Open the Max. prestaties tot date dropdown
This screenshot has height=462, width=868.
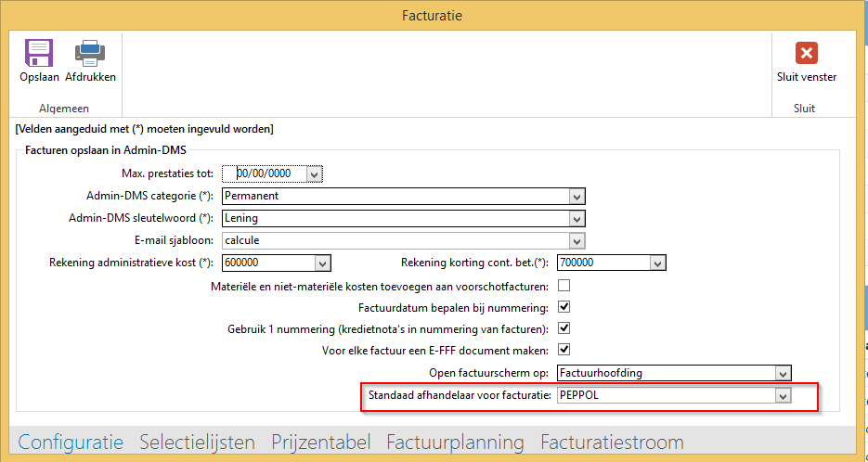[315, 173]
